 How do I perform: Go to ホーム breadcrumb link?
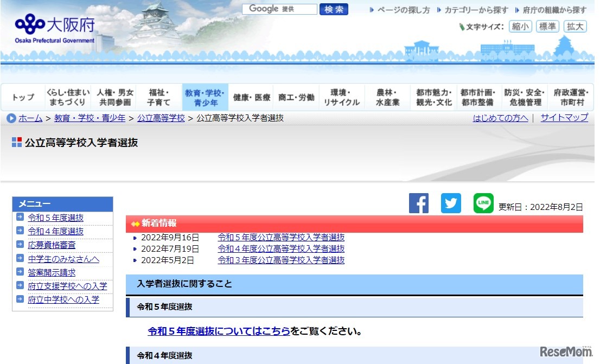30,118
